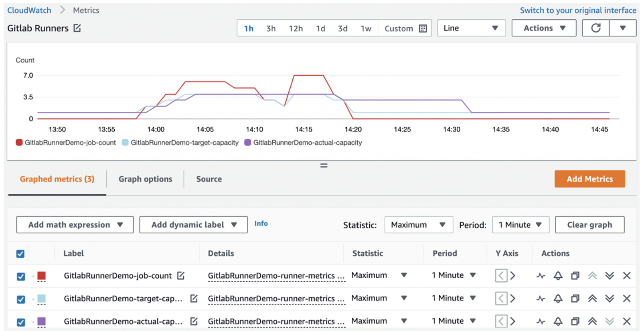
Task: Select the 12h time range
Action: [296, 28]
